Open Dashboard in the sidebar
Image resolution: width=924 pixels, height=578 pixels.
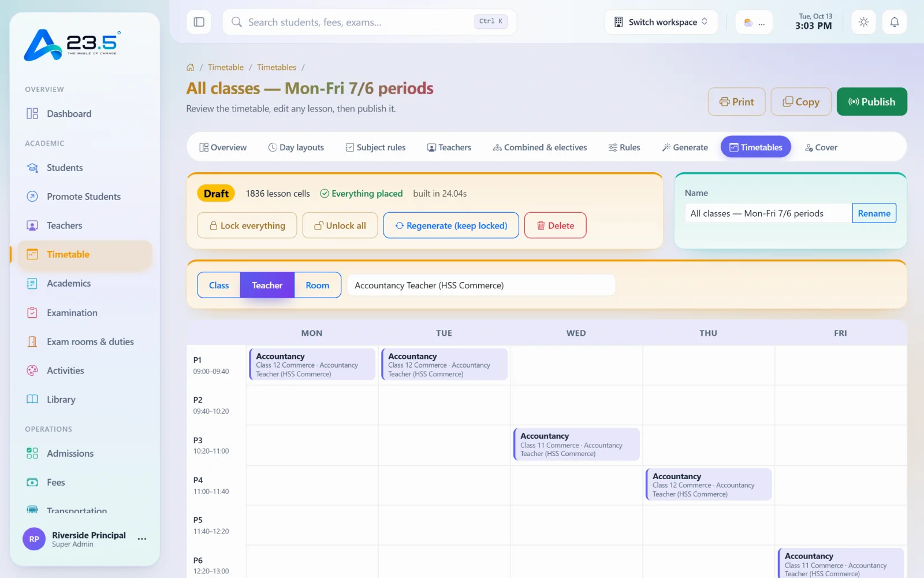[x=85, y=114]
